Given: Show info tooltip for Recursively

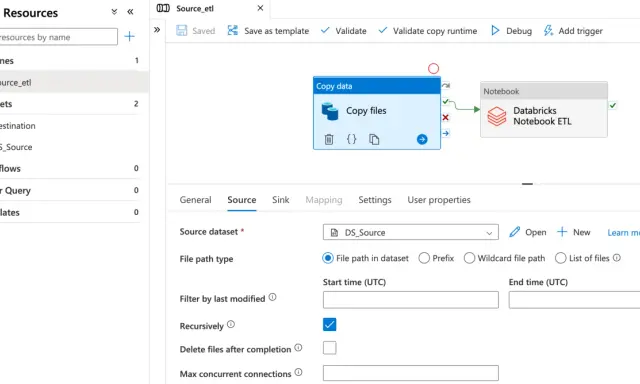Looking at the screenshot, I should pos(231,324).
